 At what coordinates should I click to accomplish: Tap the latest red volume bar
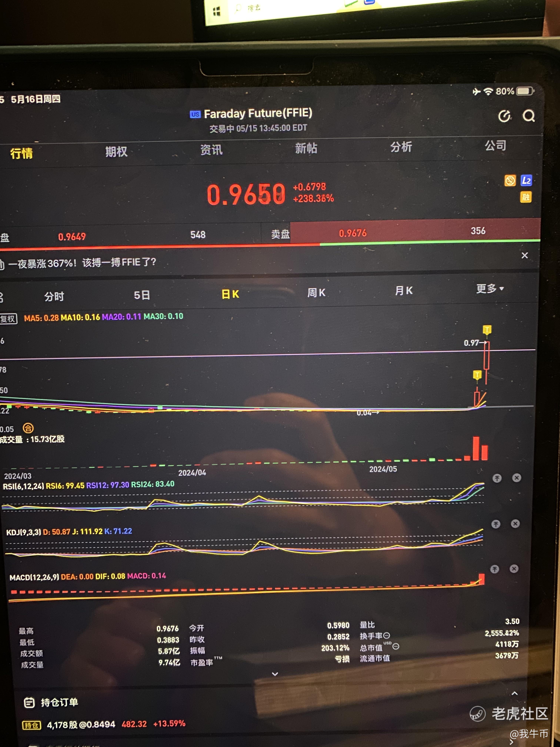point(485,453)
